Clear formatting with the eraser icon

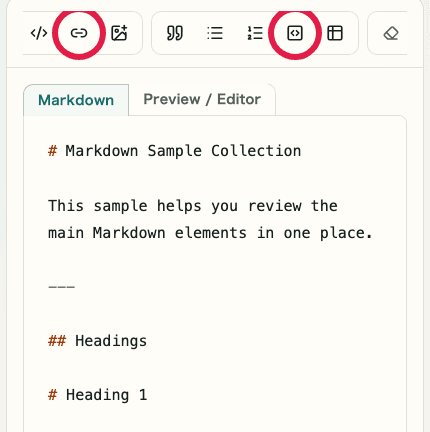coord(391,33)
